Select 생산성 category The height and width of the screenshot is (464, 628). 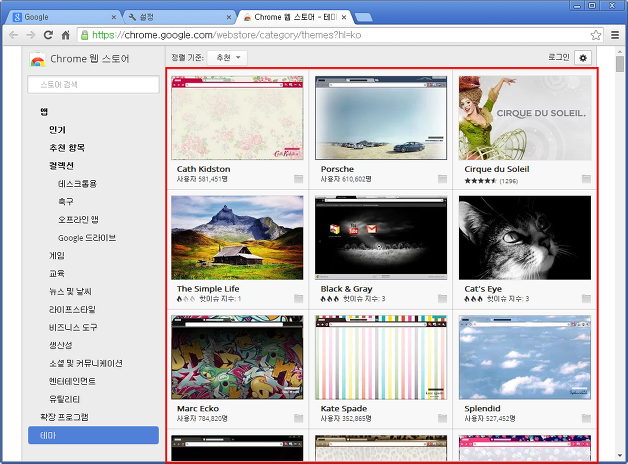[x=60, y=345]
